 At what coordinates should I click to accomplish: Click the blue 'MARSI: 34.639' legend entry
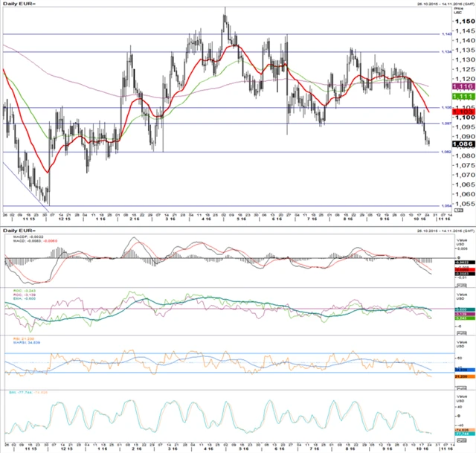pos(27,342)
